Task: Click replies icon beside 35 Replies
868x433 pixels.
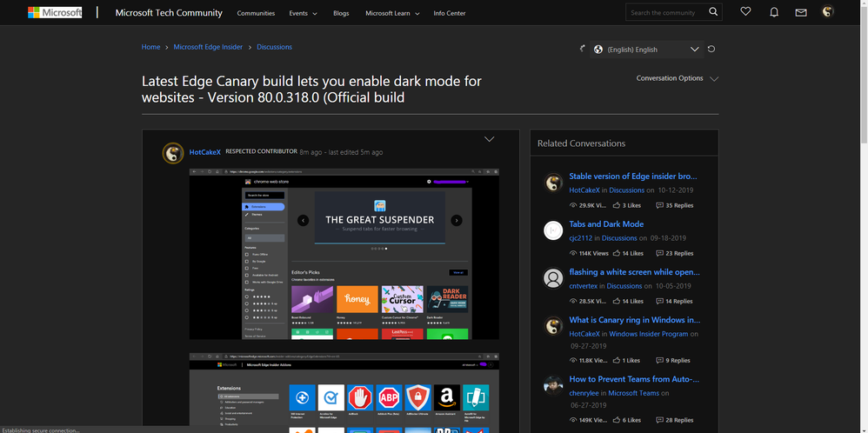Action: (x=660, y=205)
